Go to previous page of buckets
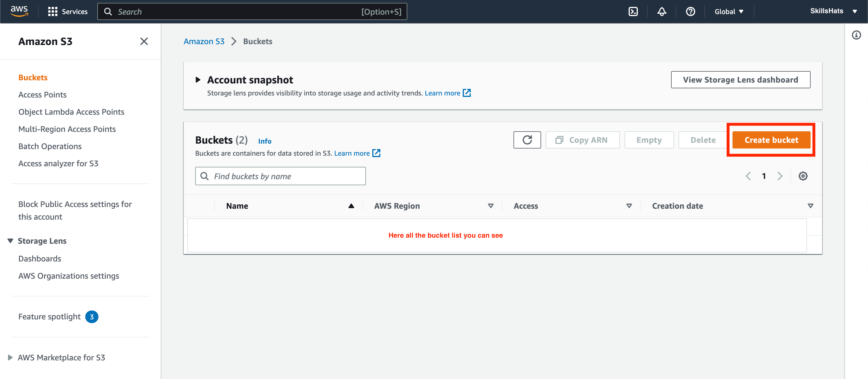Image resolution: width=868 pixels, height=379 pixels. (x=748, y=176)
